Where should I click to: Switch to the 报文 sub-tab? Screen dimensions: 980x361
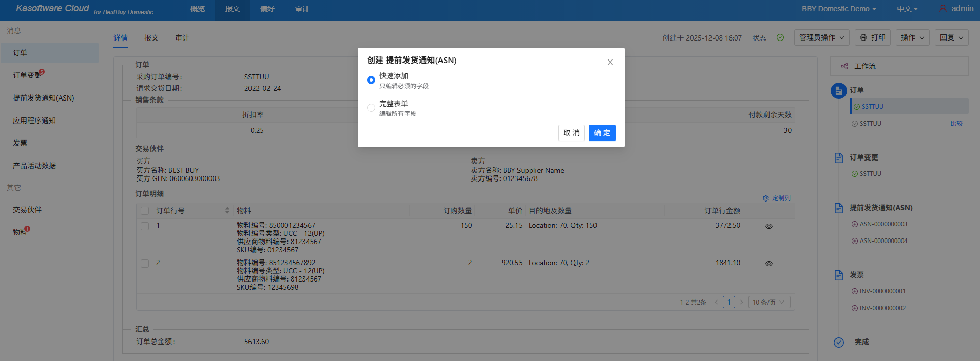(151, 38)
